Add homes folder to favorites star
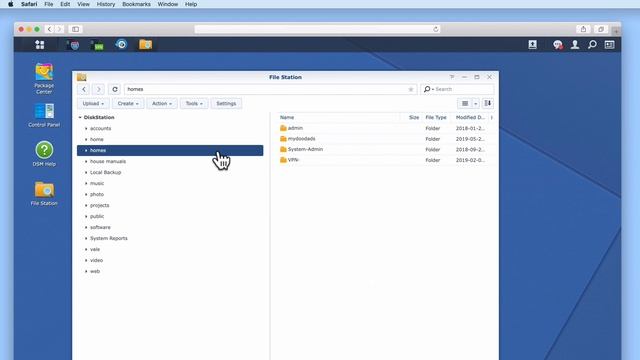The height and width of the screenshot is (360, 640). point(411,89)
